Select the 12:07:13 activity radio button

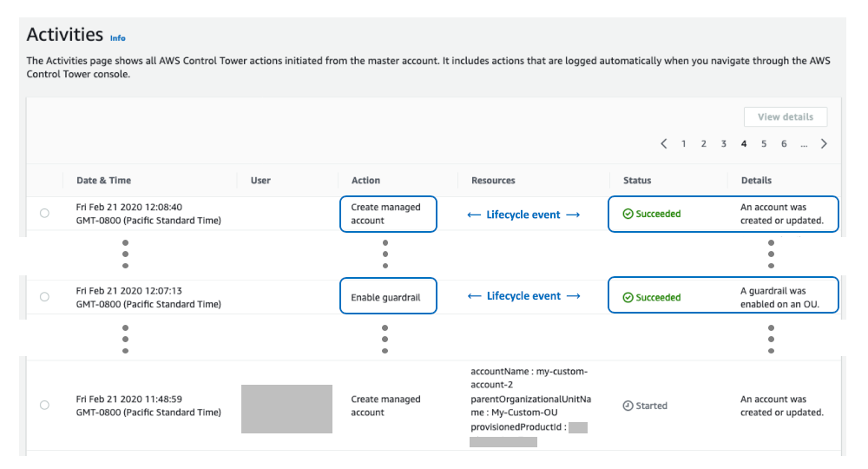point(44,297)
